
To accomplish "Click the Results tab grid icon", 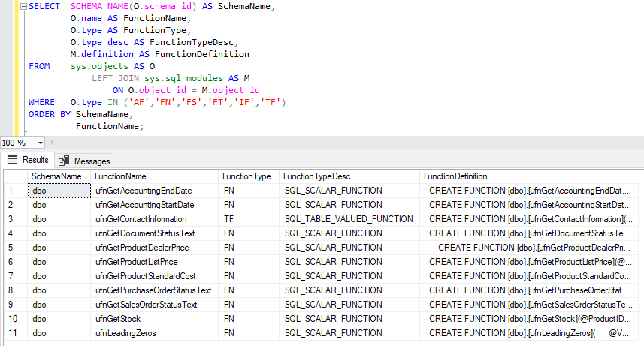I will tap(13, 160).
